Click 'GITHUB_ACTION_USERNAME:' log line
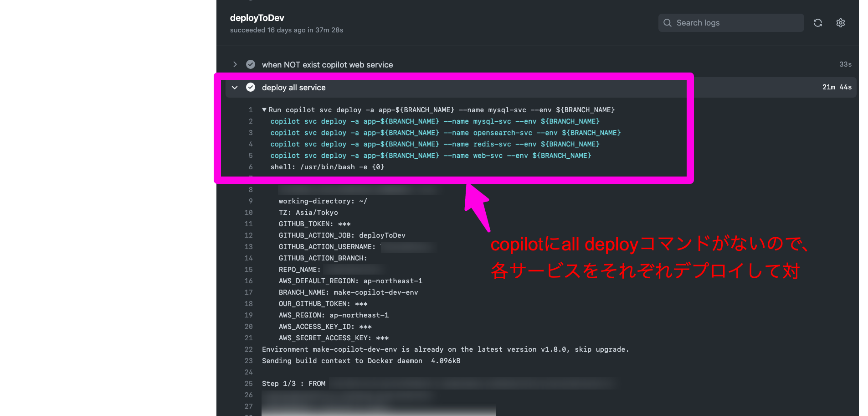The width and height of the screenshot is (868, 416). [x=327, y=247]
